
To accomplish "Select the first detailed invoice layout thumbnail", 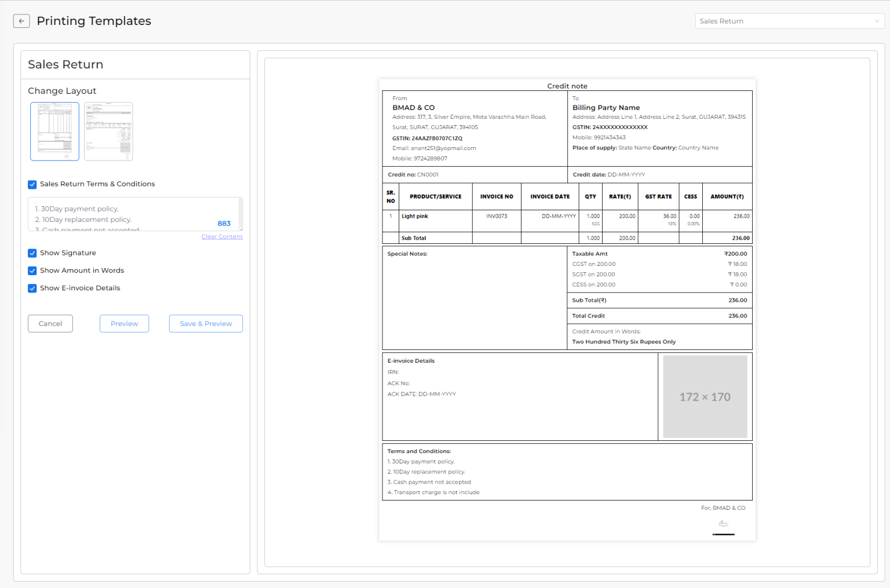I will (54, 131).
